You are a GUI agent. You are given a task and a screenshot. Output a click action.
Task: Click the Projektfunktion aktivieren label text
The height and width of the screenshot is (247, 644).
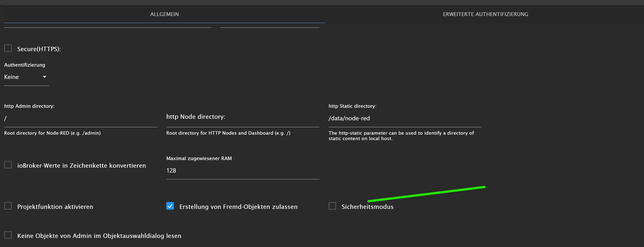[x=56, y=207]
